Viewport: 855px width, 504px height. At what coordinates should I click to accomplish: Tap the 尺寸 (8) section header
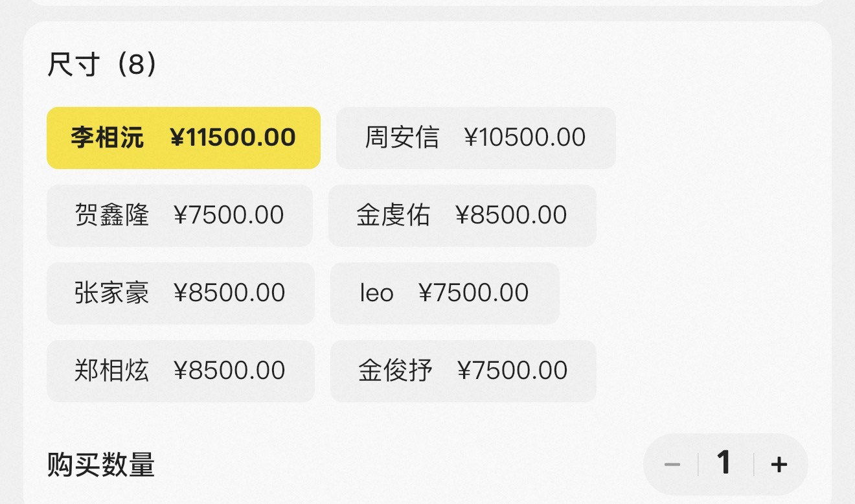[x=102, y=65]
